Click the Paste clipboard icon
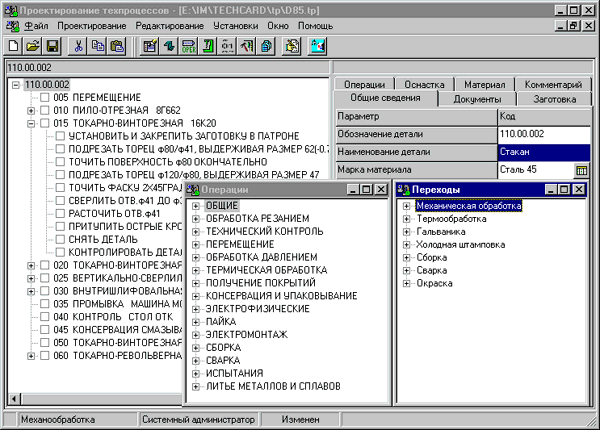The width and height of the screenshot is (600, 430). click(x=117, y=45)
